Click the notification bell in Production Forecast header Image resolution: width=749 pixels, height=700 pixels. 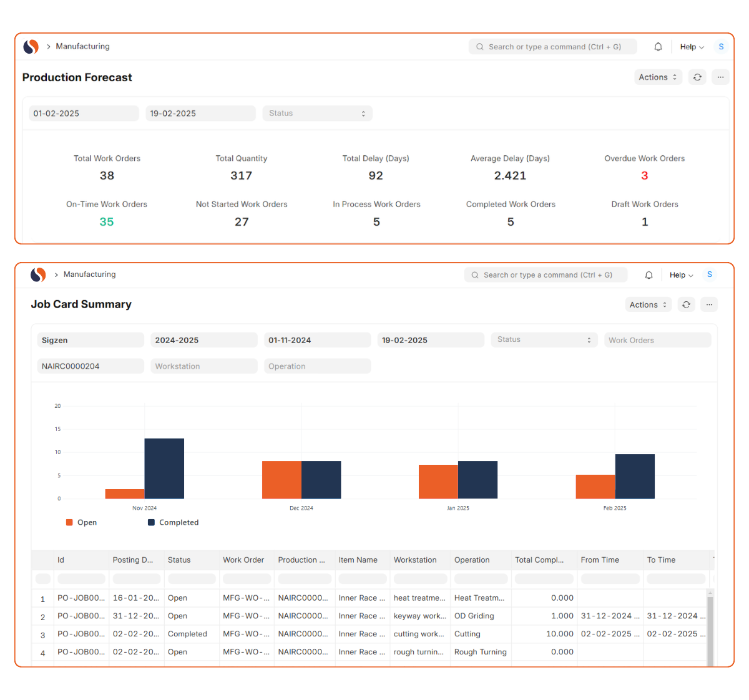658,47
